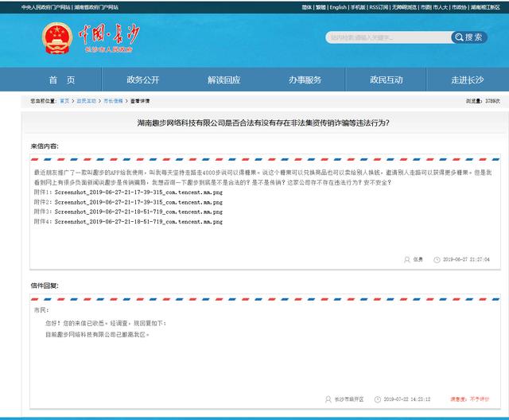509x420 pixels.
Task: Go to 解读回应 in the main menu
Action: [224, 80]
